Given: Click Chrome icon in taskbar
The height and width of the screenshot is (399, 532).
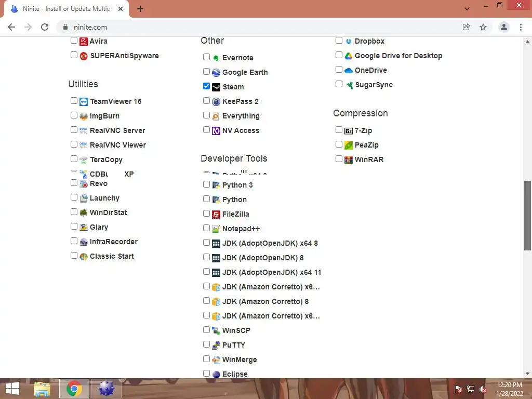Looking at the screenshot, I should coord(74,389).
